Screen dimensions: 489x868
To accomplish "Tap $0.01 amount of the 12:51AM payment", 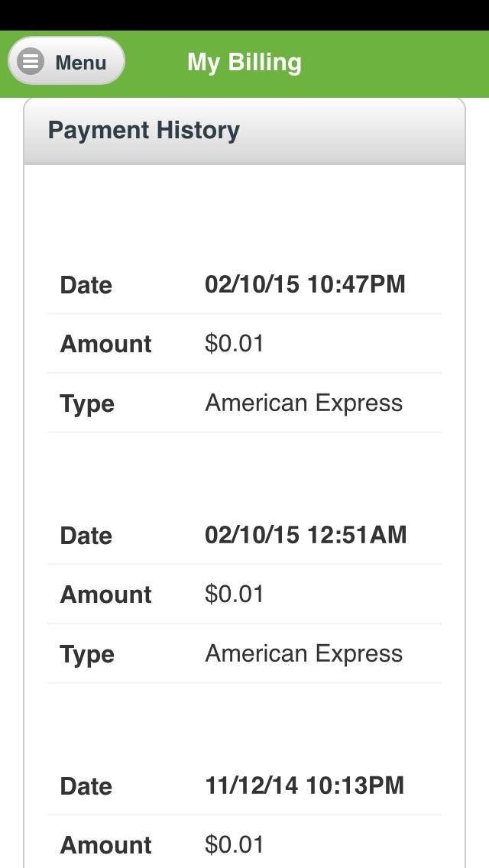I will (x=235, y=594).
